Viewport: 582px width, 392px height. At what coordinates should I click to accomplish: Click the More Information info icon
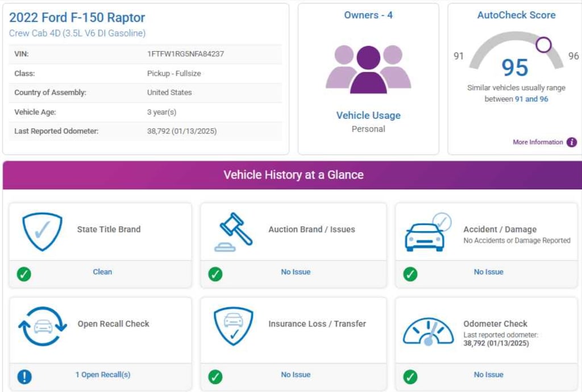(572, 142)
